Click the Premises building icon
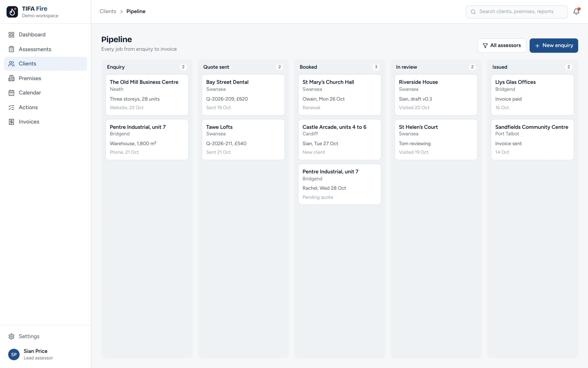 (x=11, y=78)
